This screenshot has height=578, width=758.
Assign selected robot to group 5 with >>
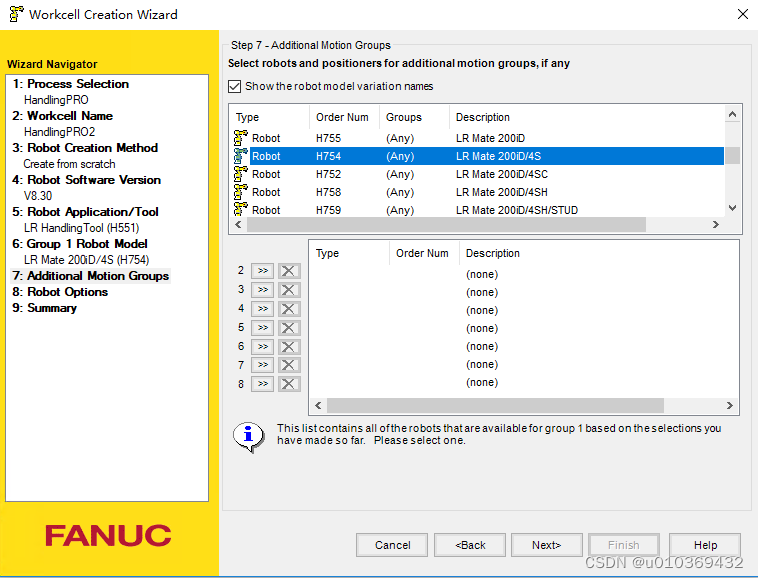coord(262,327)
